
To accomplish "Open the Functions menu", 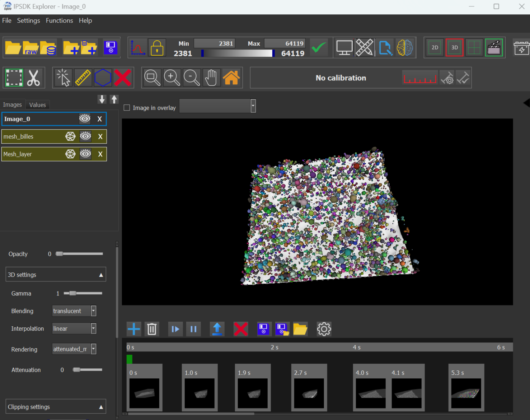I will pos(59,20).
